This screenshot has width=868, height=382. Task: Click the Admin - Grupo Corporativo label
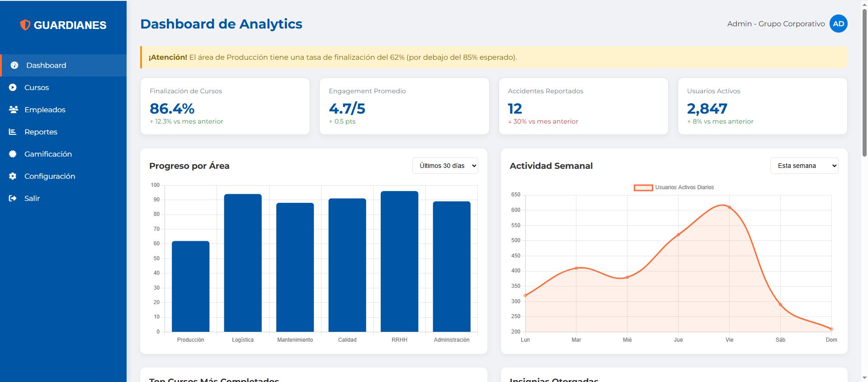coord(776,24)
